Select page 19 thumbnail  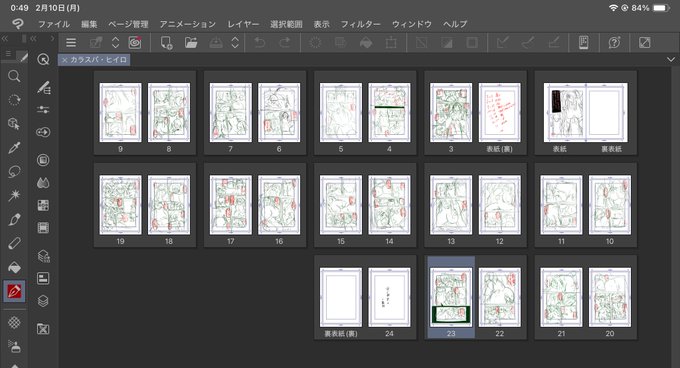point(120,205)
